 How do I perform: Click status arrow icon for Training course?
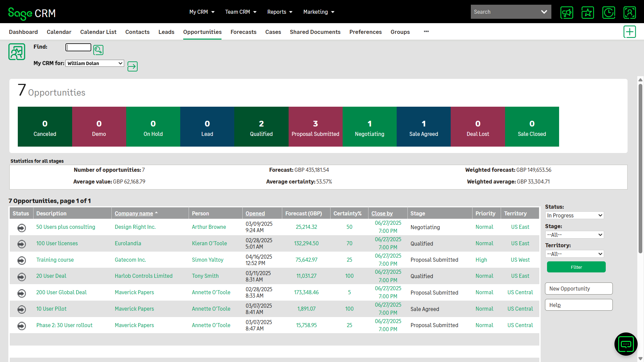click(x=21, y=260)
